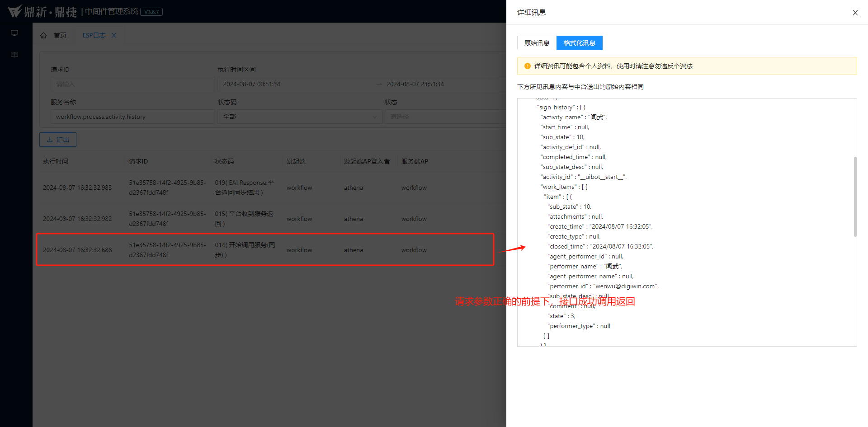The height and width of the screenshot is (427, 868).
Task: Click the "performer_id" wenwu@digiwin.com line
Action: click(x=603, y=286)
